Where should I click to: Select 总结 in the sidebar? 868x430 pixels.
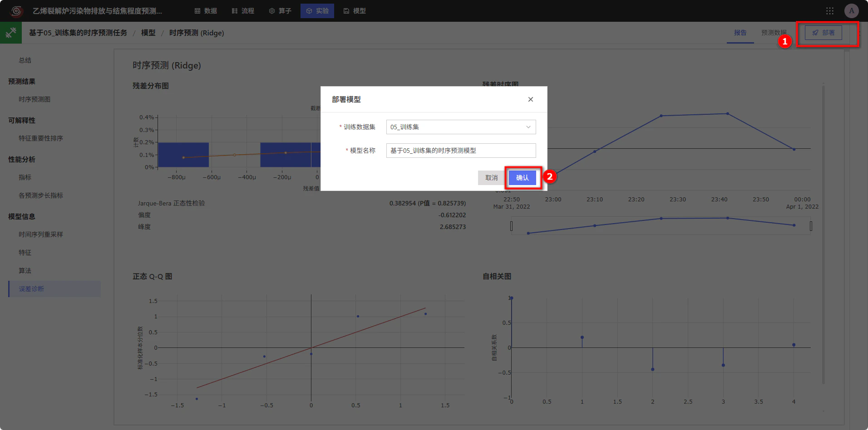[x=25, y=60]
